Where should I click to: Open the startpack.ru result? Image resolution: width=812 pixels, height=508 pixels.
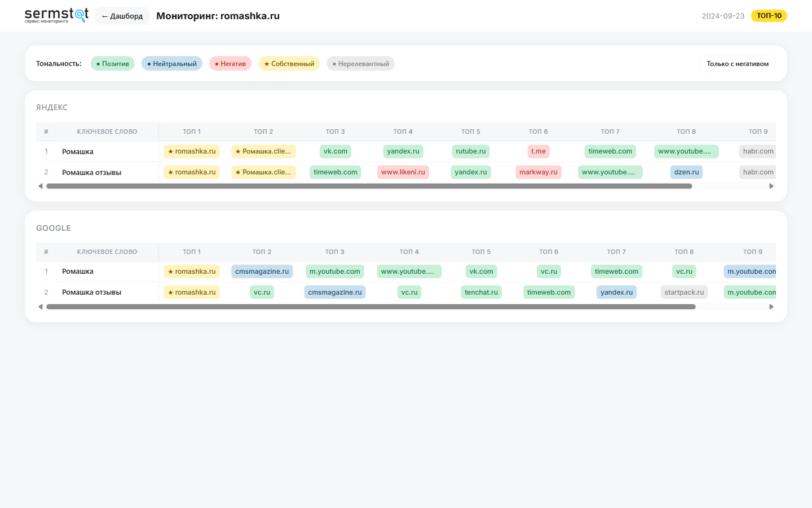click(x=684, y=292)
